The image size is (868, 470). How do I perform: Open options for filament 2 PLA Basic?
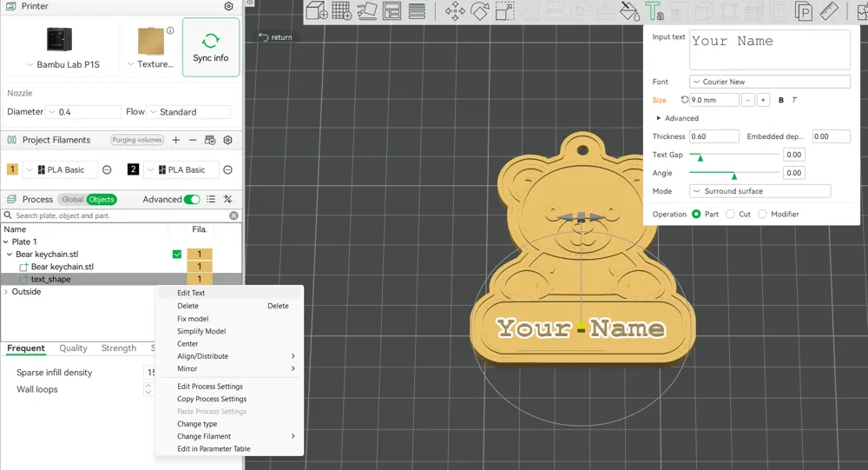227,169
